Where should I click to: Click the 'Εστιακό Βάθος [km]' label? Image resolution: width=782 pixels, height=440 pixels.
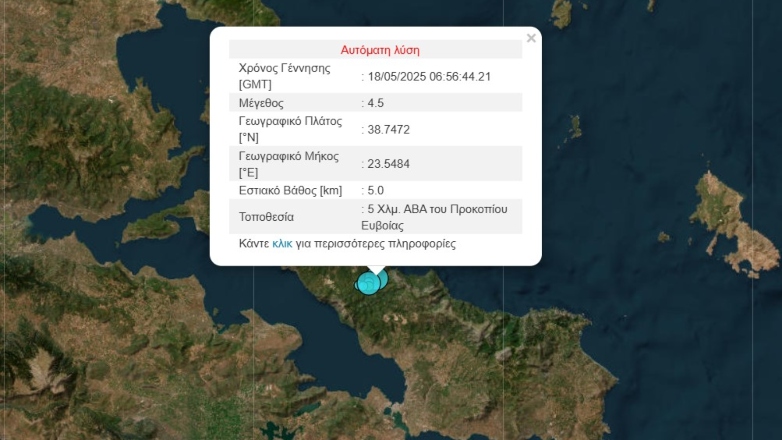pyautogui.click(x=291, y=190)
